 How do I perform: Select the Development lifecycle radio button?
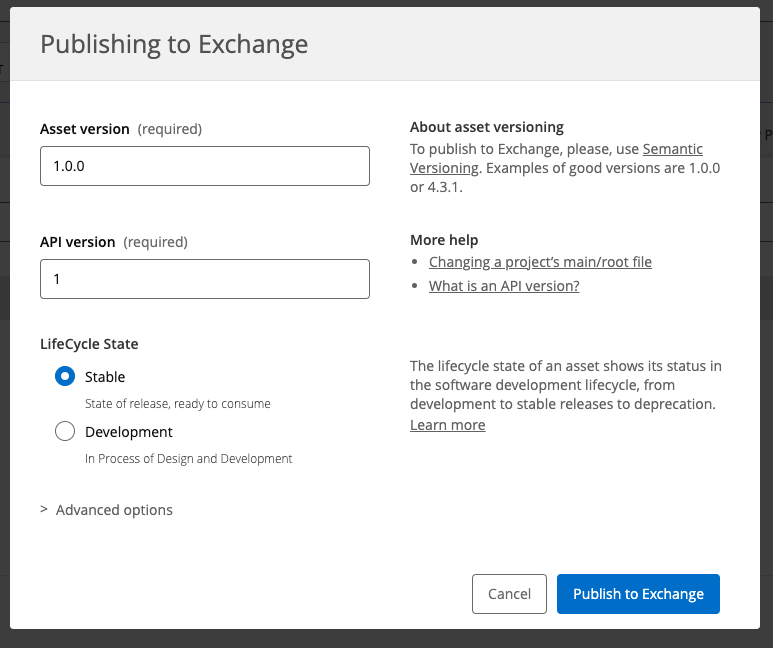pos(65,432)
